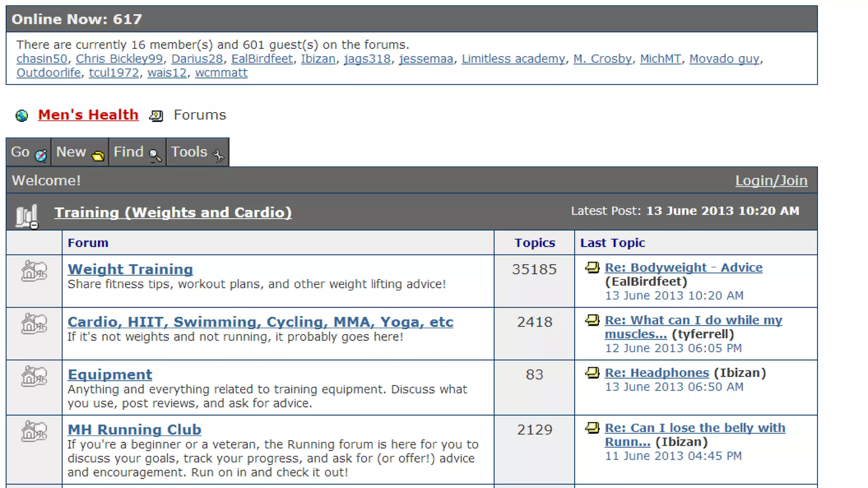Click the MH Running Club forum icon
This screenshot has height=488, width=868.
pyautogui.click(x=34, y=431)
